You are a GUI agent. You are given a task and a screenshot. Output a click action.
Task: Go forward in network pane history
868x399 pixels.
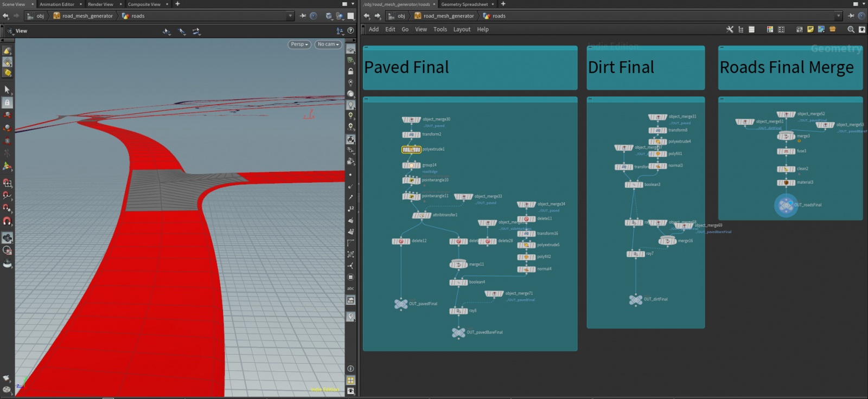click(378, 16)
